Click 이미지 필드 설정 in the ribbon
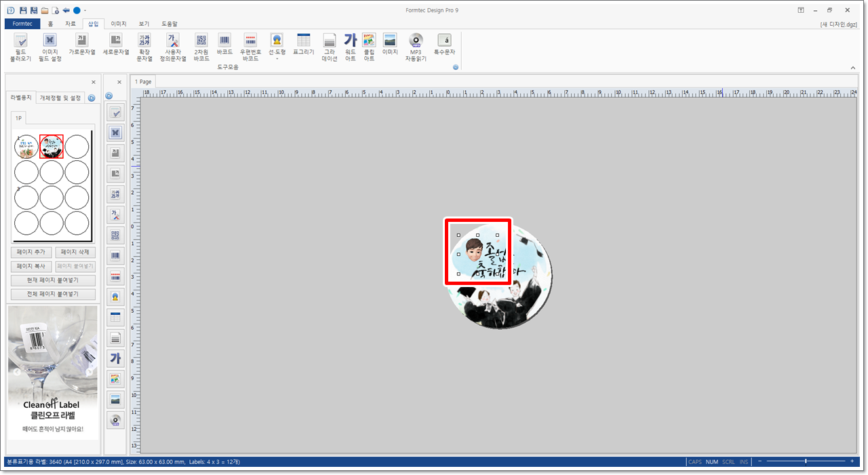Viewport: 868px width, 475px height. tap(51, 47)
